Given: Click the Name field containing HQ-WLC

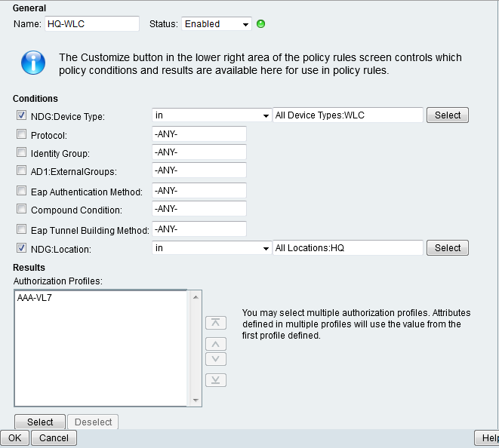Looking at the screenshot, I should click(x=91, y=24).
